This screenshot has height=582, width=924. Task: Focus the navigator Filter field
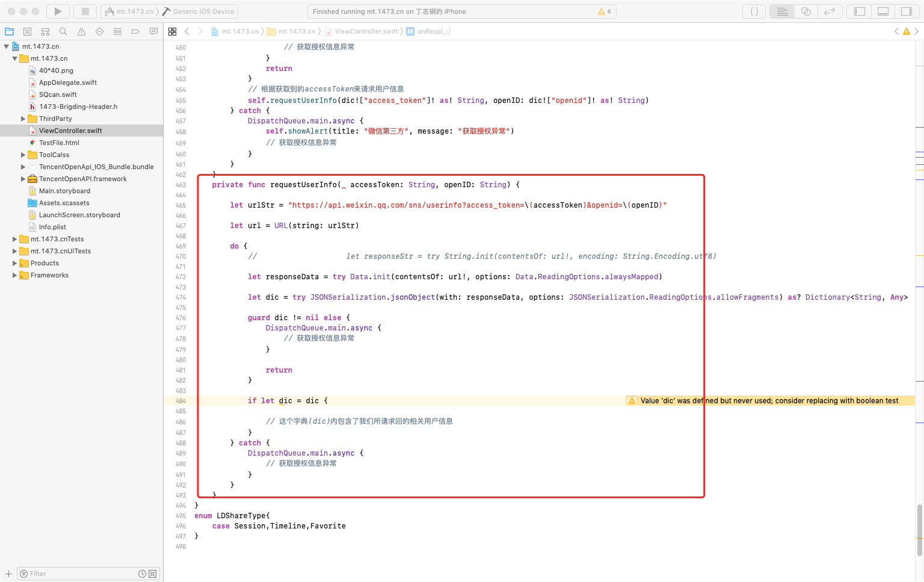(88, 574)
